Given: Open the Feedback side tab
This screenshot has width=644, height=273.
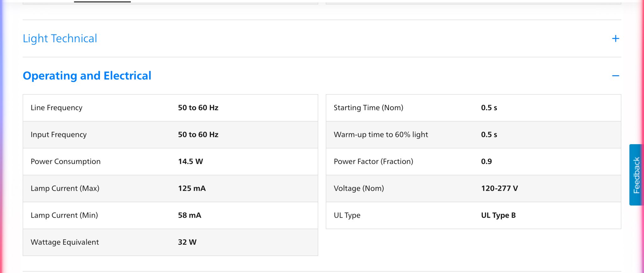Looking at the screenshot, I should [636, 175].
